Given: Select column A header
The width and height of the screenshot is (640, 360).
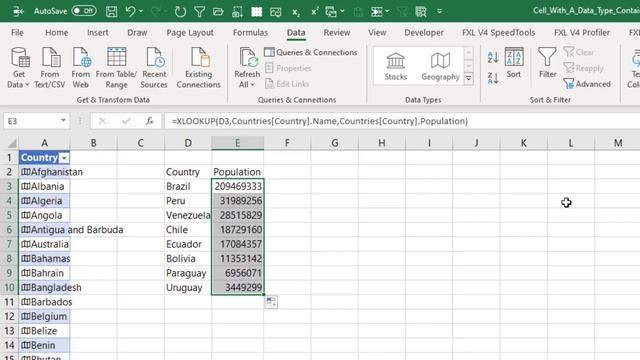Looking at the screenshot, I should point(44,143).
